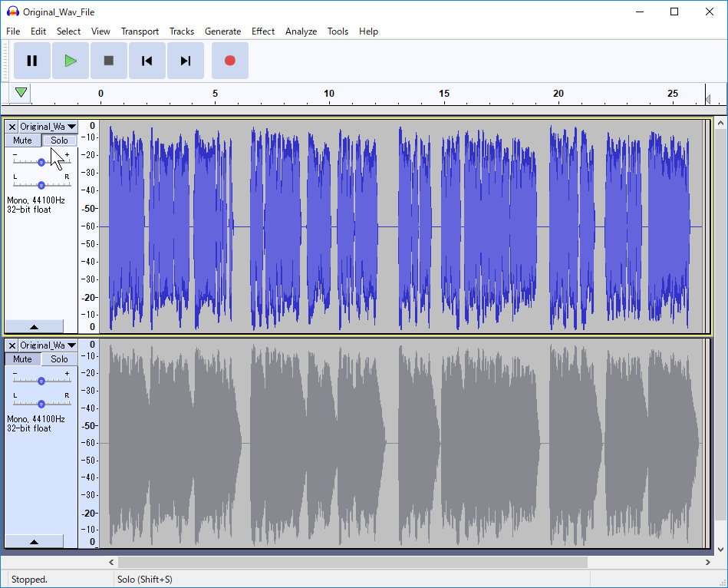This screenshot has height=588, width=728.
Task: Click the vertical scrollbar down arrow
Action: tap(720, 550)
